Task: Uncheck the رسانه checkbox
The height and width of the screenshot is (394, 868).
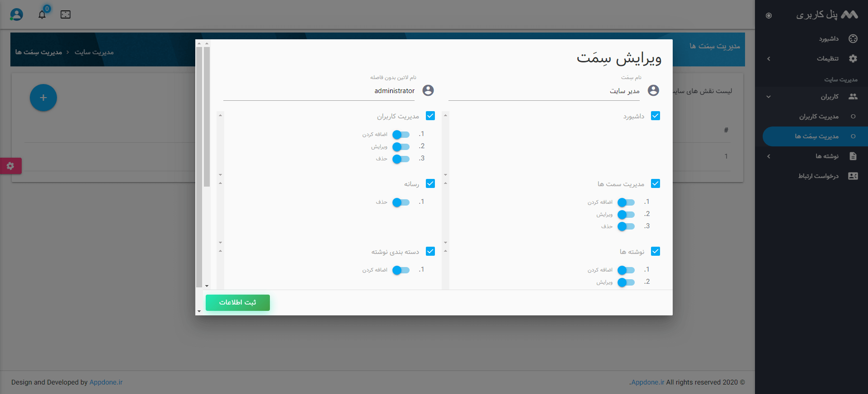Action: pyautogui.click(x=430, y=183)
